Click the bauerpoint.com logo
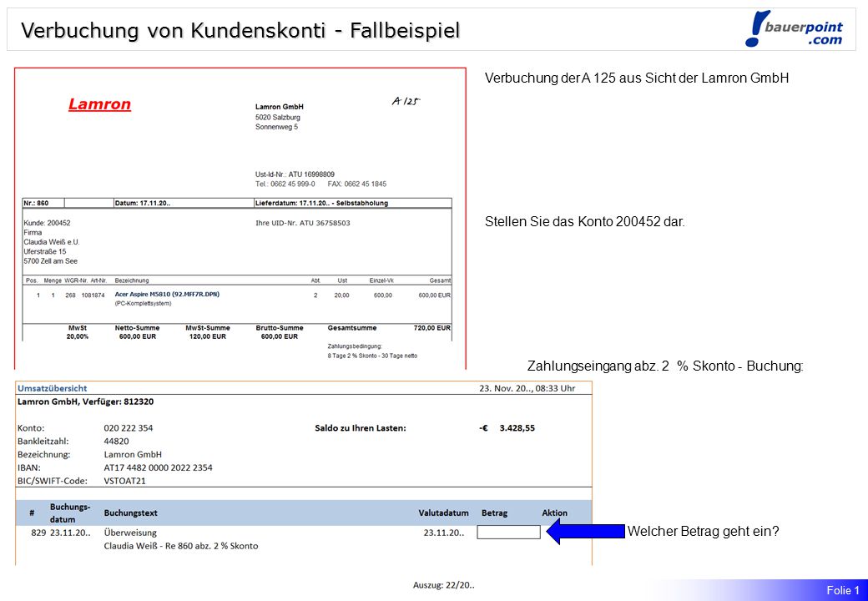 tap(794, 30)
